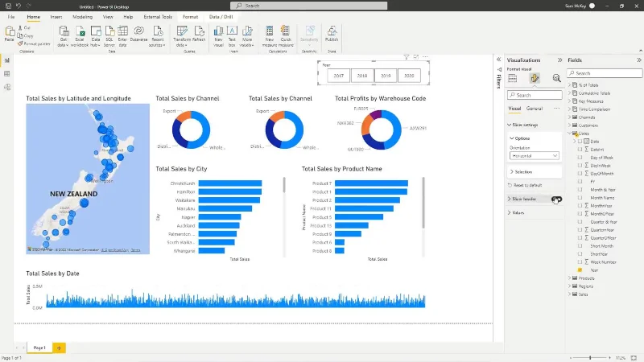Click the Format painter icon
The image size is (644, 362).
[34, 43]
